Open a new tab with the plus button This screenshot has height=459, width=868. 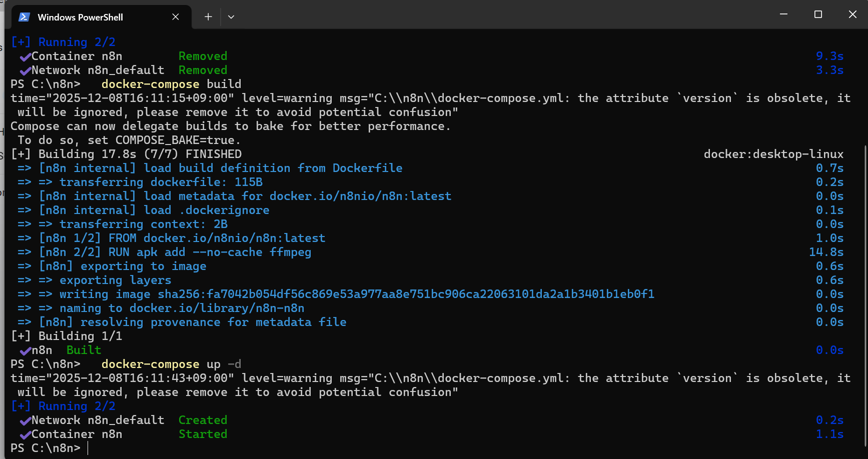pos(208,17)
